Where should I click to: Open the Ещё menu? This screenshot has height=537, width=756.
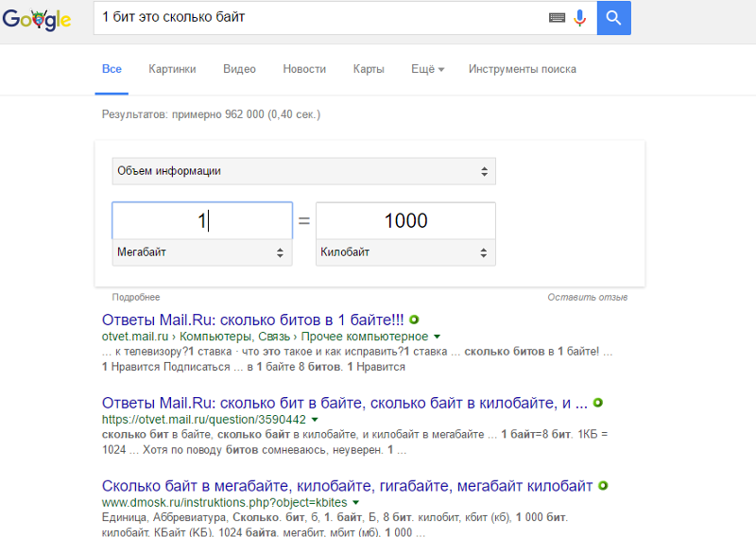click(427, 69)
